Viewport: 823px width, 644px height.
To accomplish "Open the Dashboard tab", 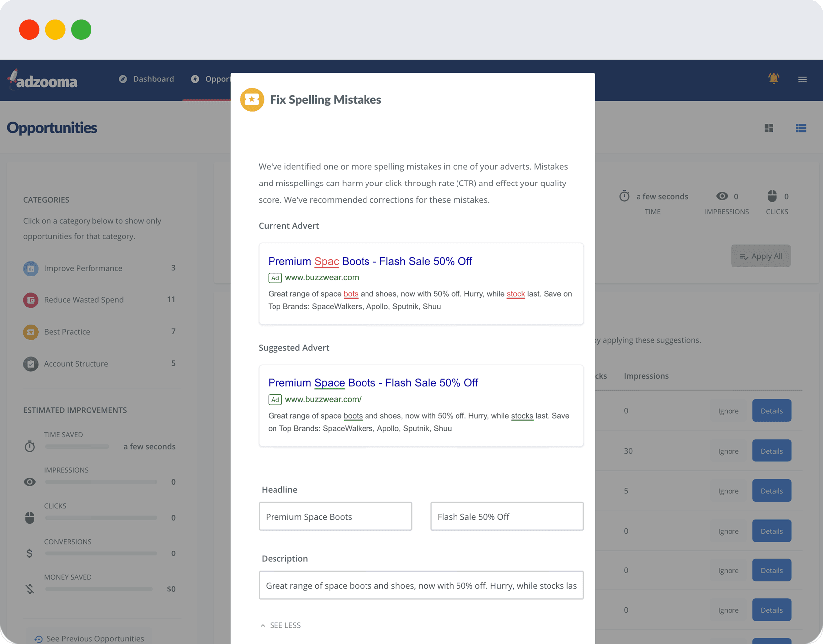I will coord(147,79).
